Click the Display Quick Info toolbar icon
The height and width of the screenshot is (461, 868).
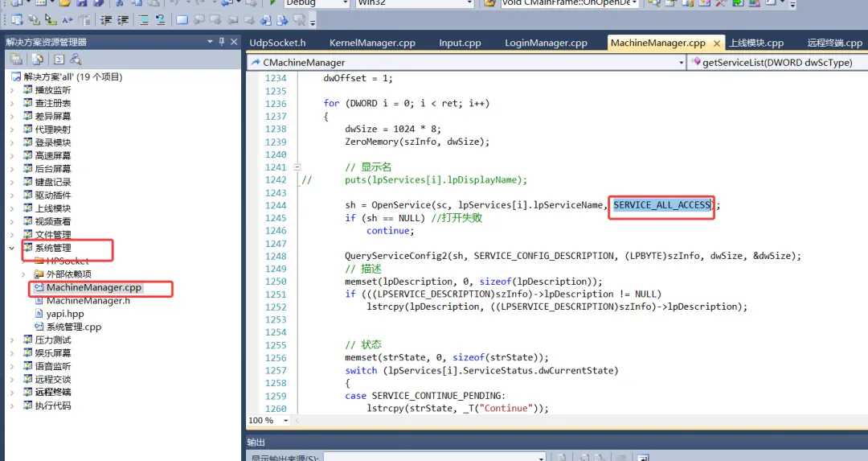(51, 20)
